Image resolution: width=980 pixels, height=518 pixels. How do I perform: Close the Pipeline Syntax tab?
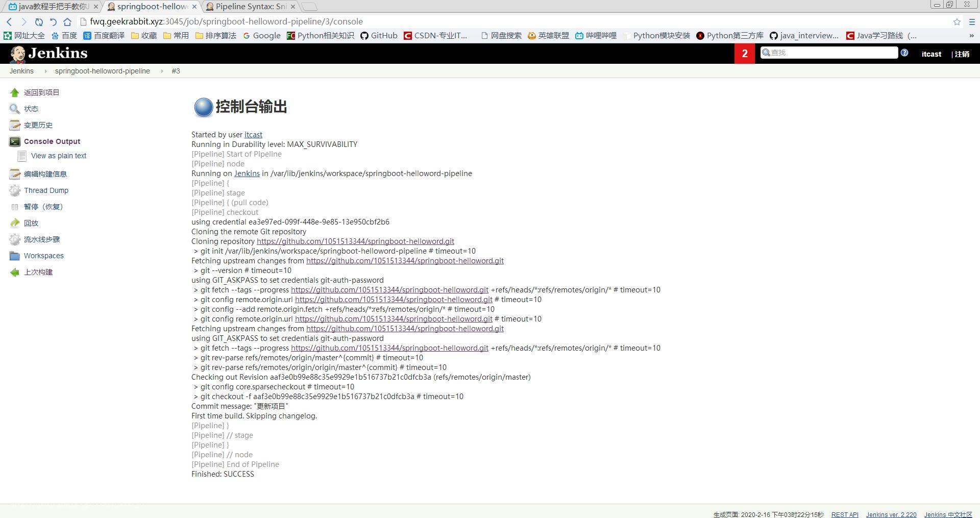point(293,7)
